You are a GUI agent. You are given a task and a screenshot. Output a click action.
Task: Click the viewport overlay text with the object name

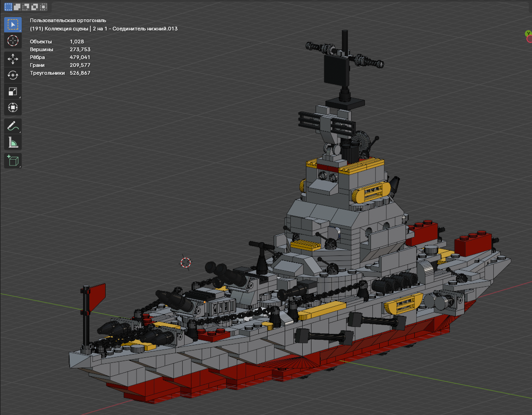103,29
